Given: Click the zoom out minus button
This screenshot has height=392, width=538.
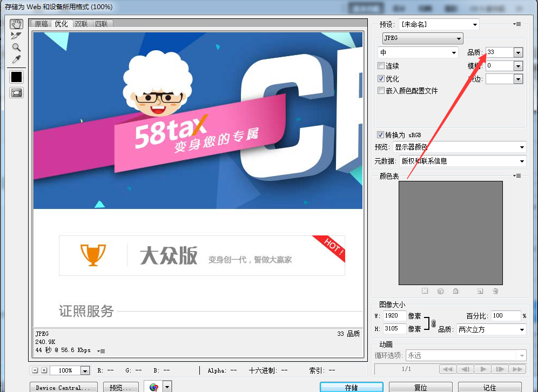Looking at the screenshot, I should 35,370.
